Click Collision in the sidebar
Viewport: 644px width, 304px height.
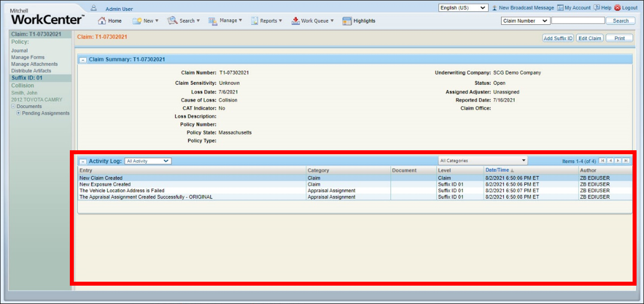(23, 85)
